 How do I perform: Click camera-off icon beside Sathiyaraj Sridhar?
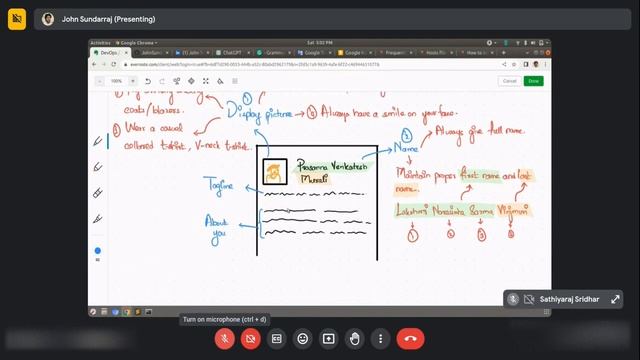coord(529,299)
